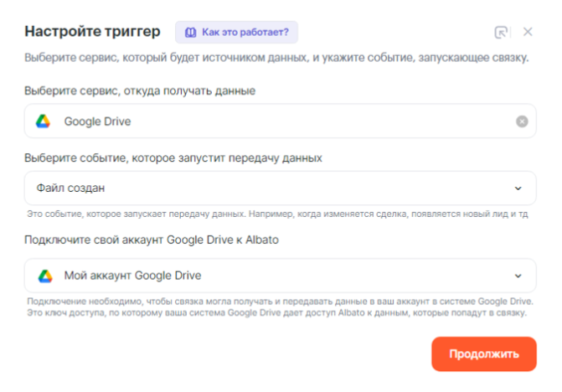Screen dimensions: 562x392
Task: Expand the account list using its chevron arrow
Action: pyautogui.click(x=518, y=276)
